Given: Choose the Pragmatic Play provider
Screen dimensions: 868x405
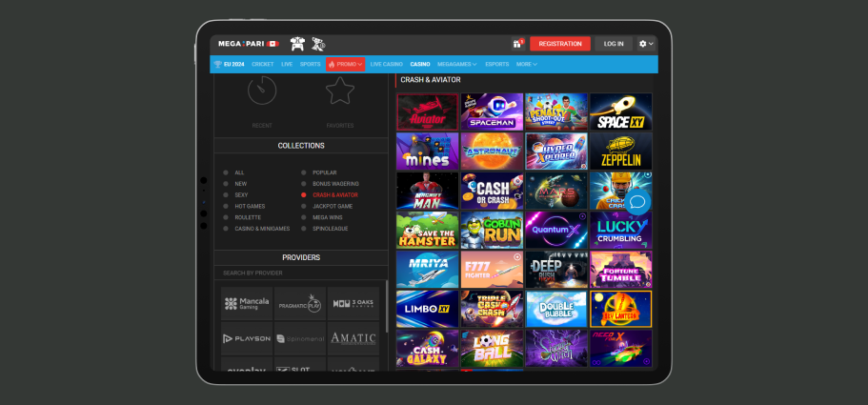Looking at the screenshot, I should pyautogui.click(x=300, y=303).
